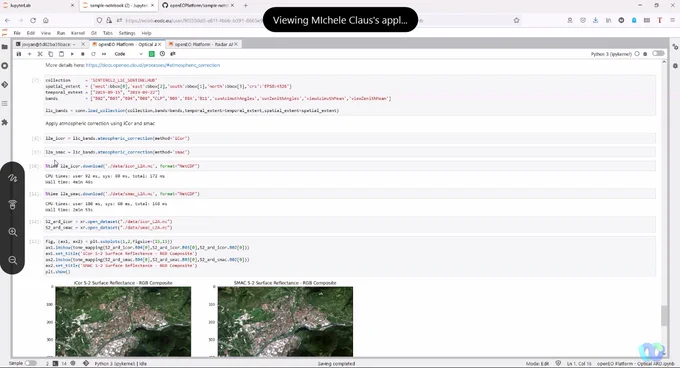Click the green square toolbar icon
Image resolution: width=680 pixels, height=368 pixels.
152,54
